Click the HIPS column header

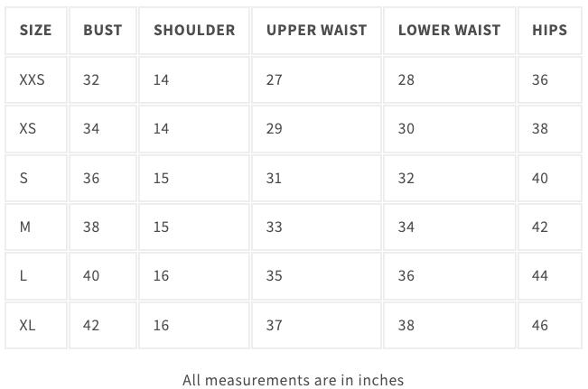(x=549, y=30)
